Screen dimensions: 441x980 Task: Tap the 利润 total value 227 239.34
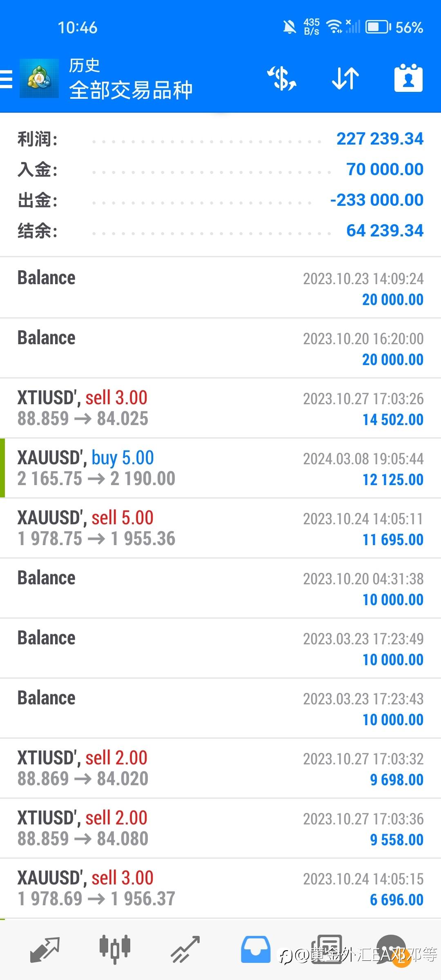tap(380, 139)
